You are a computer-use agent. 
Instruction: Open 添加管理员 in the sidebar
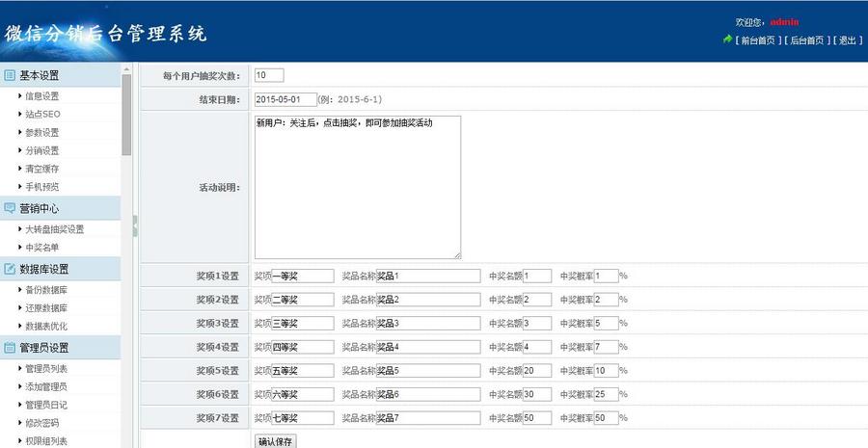coord(46,386)
